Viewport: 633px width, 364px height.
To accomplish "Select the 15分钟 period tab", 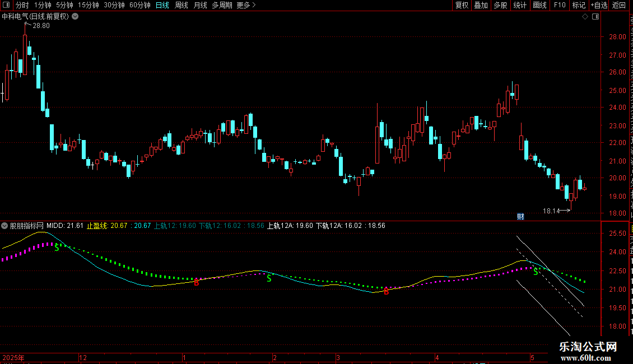I will tap(89, 5).
